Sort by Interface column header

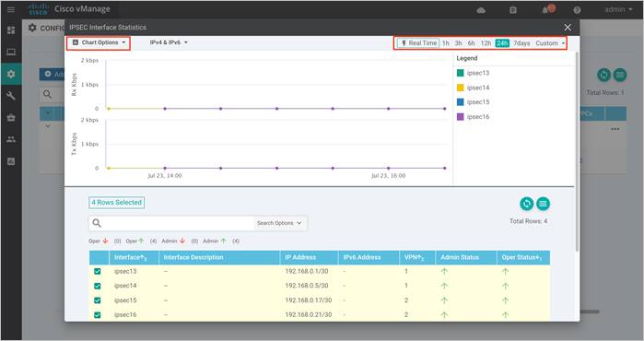(134, 258)
